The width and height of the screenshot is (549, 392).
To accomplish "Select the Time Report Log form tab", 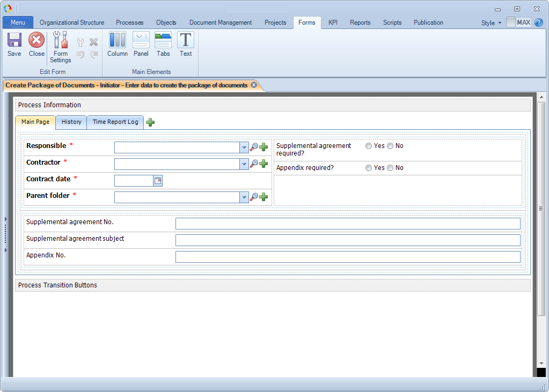I will click(115, 122).
